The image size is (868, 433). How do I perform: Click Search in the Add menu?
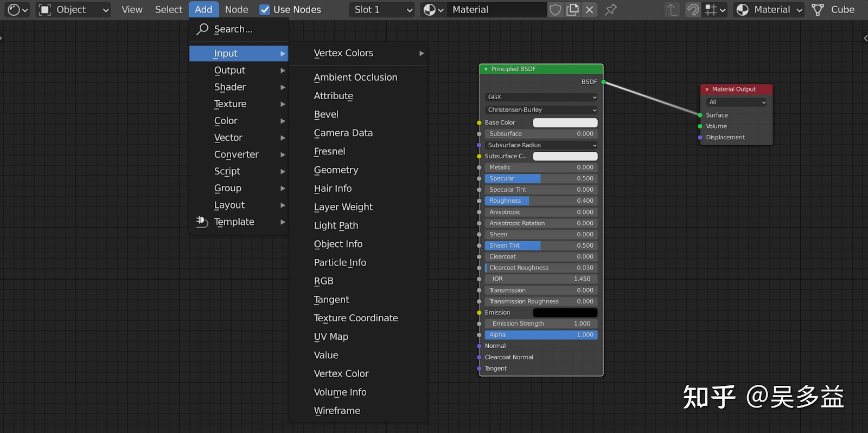pyautogui.click(x=233, y=29)
